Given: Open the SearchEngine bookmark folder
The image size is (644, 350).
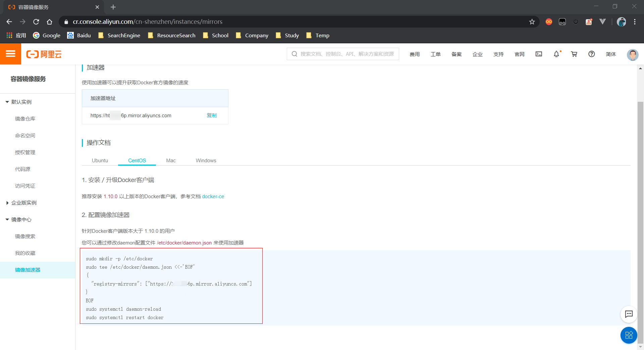Looking at the screenshot, I should tap(119, 35).
